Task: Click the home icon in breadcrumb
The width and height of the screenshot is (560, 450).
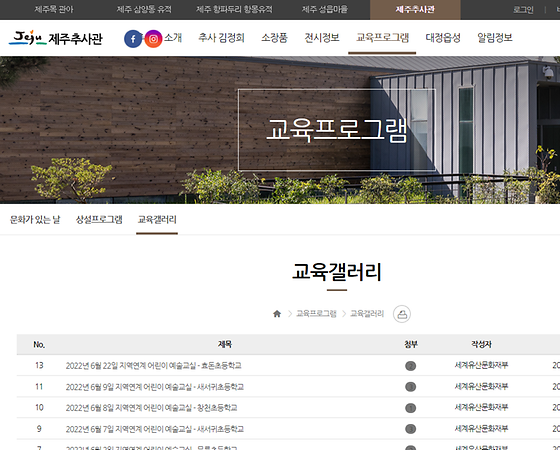Action: pyautogui.click(x=277, y=314)
